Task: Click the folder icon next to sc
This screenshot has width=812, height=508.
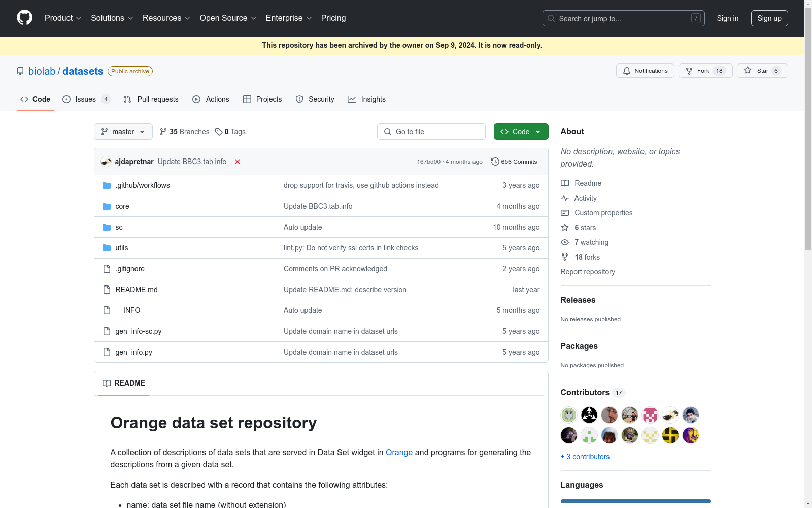Action: tap(107, 227)
